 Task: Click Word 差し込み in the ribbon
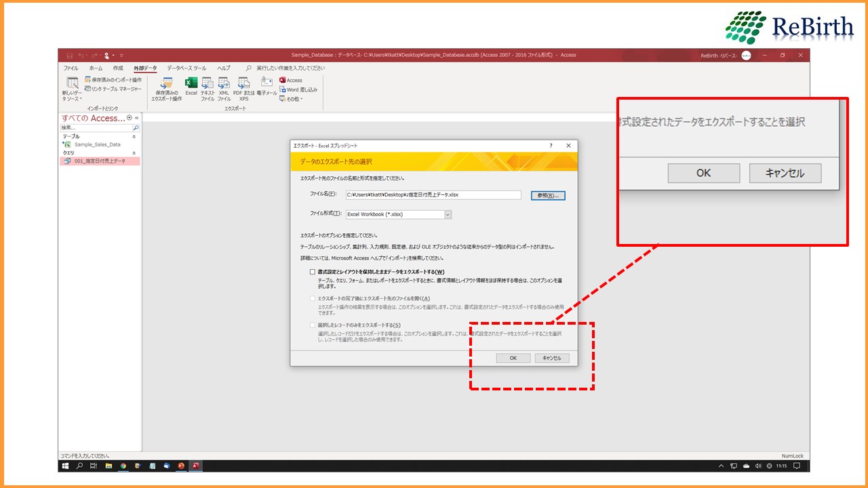(298, 89)
